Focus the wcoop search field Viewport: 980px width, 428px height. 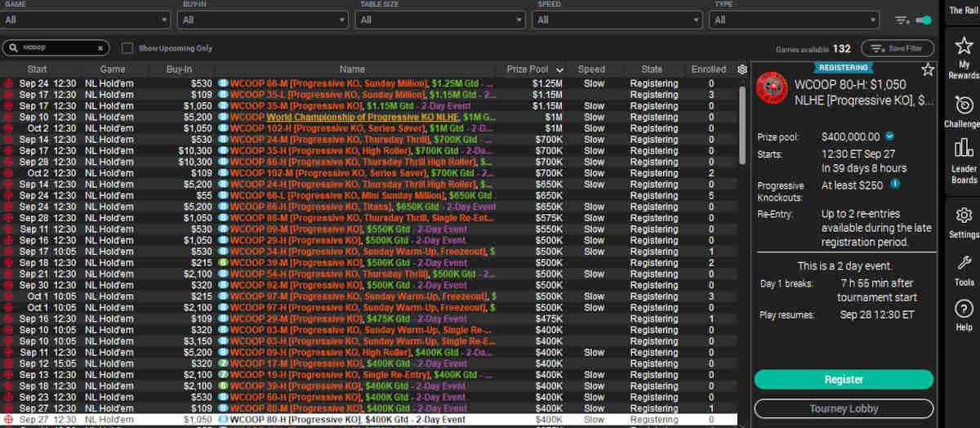57,48
